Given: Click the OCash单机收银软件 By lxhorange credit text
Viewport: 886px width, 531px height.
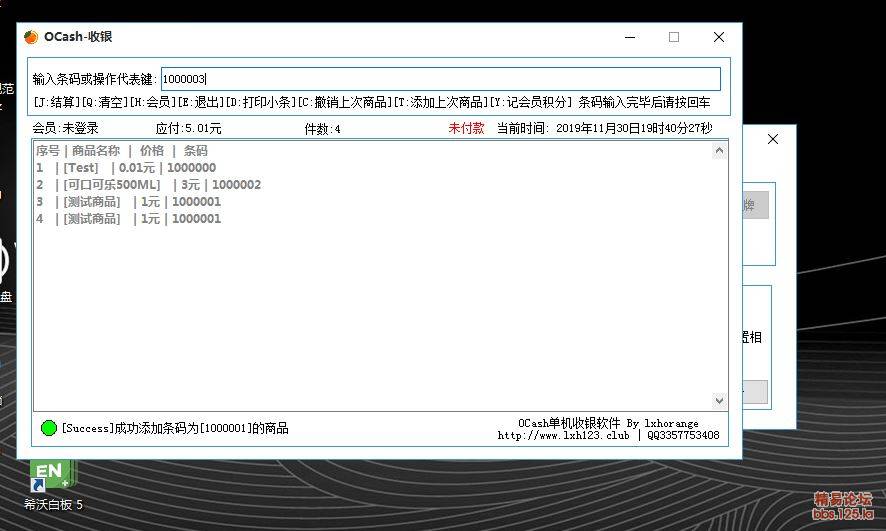Looking at the screenshot, I should [608, 423].
